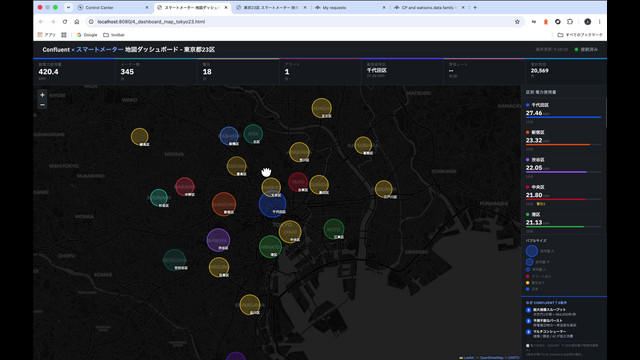
Task: Open the Chrome three-dot menu
Action: 599,22
